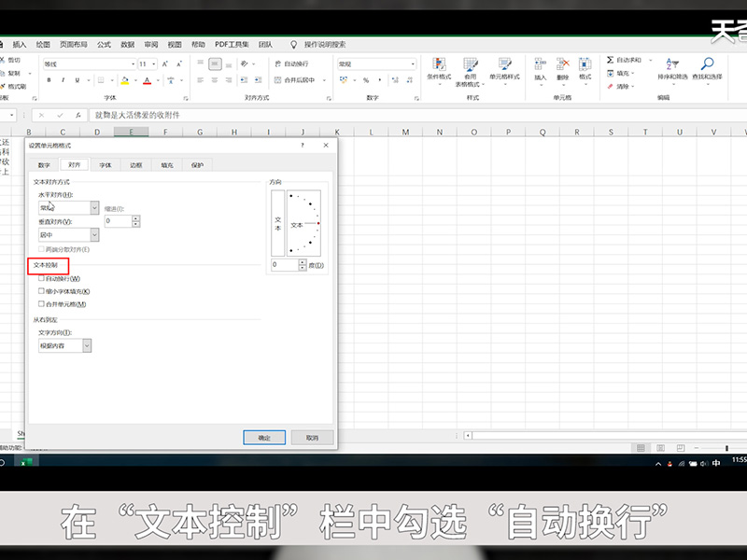Click the 清除 clear icon

tap(620, 86)
